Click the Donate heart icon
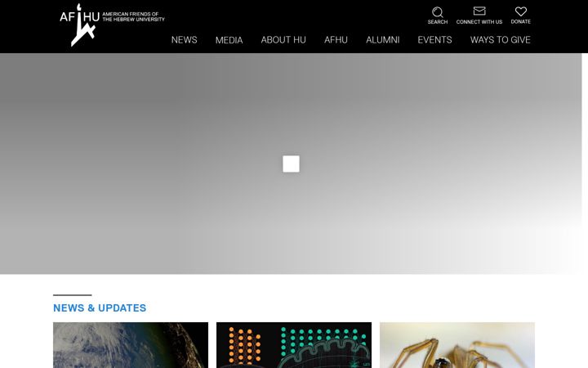Viewport: 588px width, 368px height. click(520, 11)
